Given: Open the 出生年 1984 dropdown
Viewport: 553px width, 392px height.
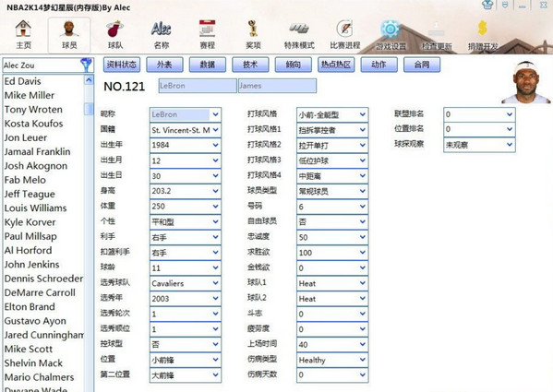Looking at the screenshot, I should [186, 145].
